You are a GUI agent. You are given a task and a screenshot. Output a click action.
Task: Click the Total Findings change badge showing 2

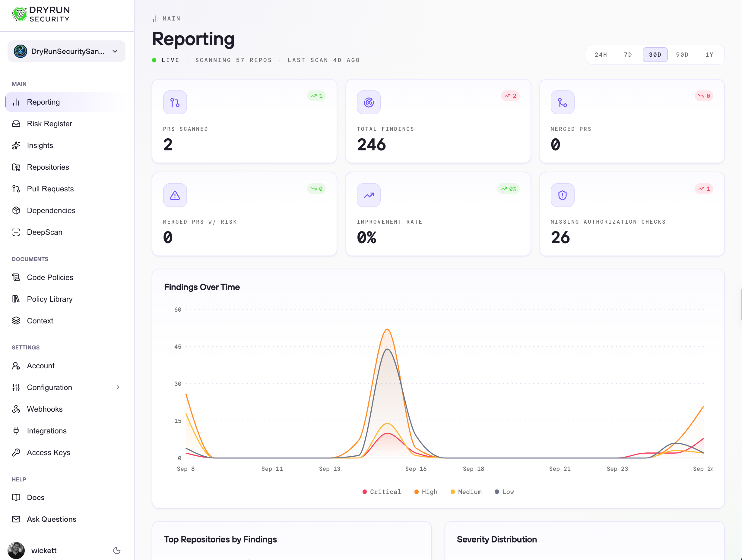510,96
